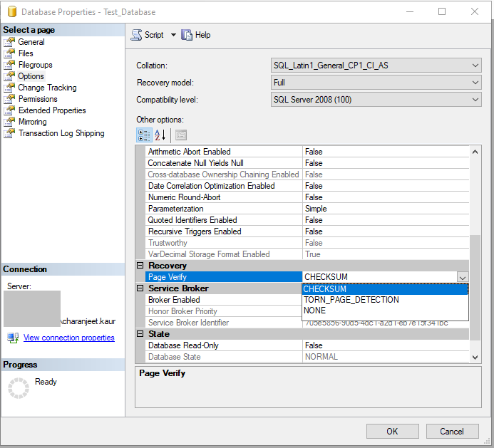Open the Change Tracking page
The image size is (494, 448).
[47, 88]
